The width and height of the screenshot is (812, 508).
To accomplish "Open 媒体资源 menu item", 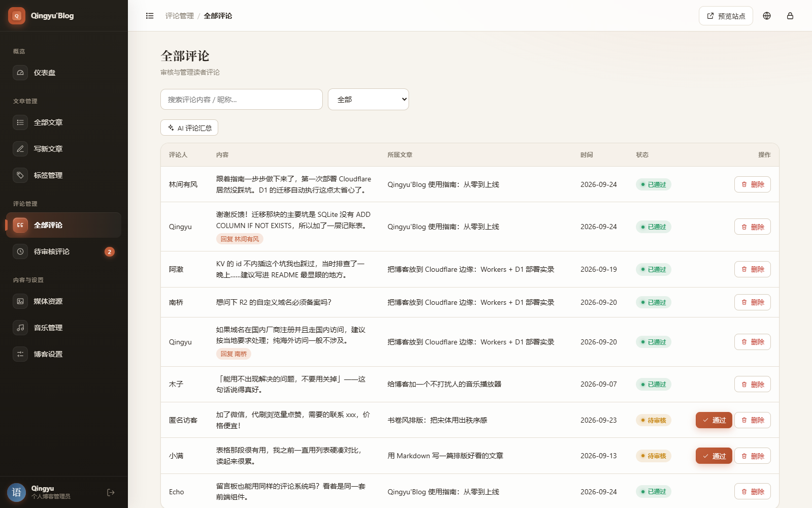I will click(63, 301).
